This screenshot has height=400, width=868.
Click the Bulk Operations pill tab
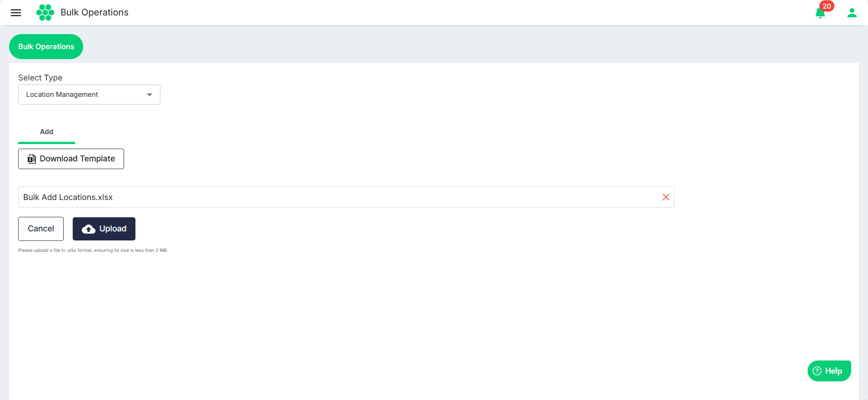(x=46, y=46)
